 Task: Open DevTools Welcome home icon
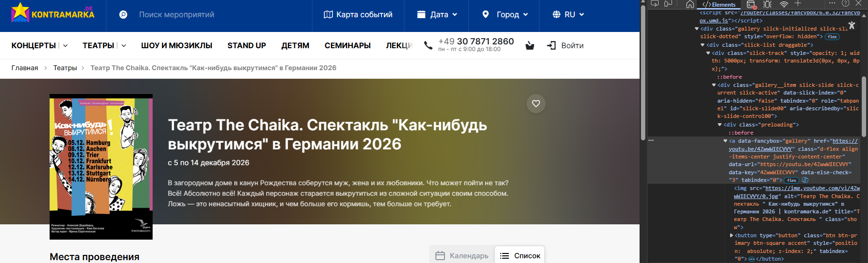click(x=690, y=4)
